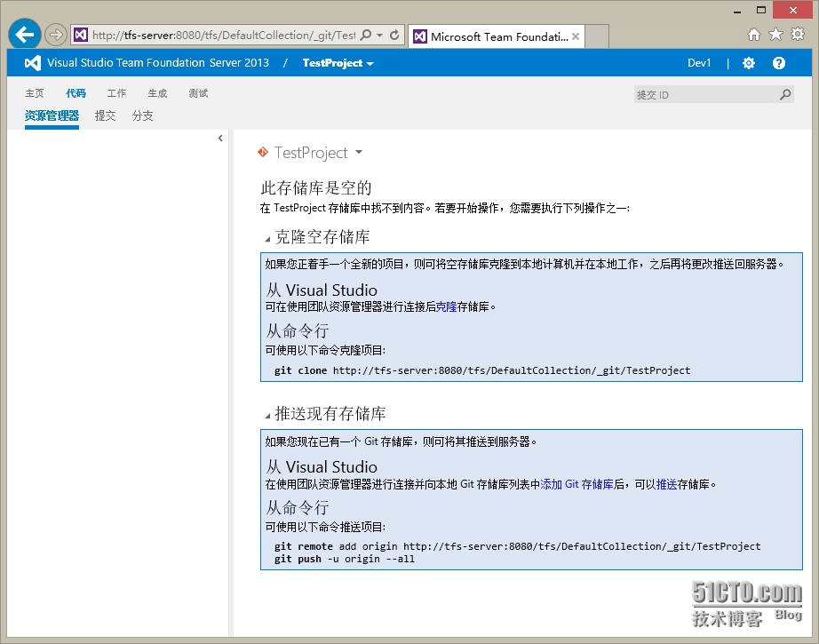Click the Git repository icon beside TestProject

click(x=263, y=152)
